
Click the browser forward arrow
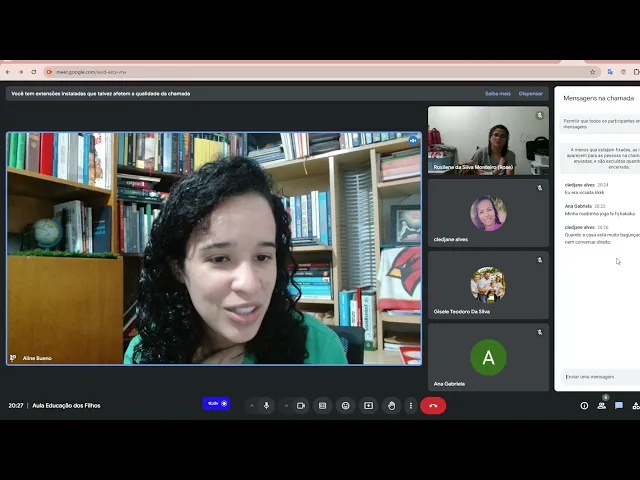pos(21,72)
